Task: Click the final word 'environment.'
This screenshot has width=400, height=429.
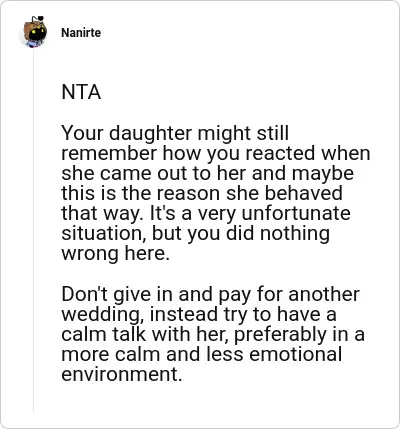Action: [122, 374]
